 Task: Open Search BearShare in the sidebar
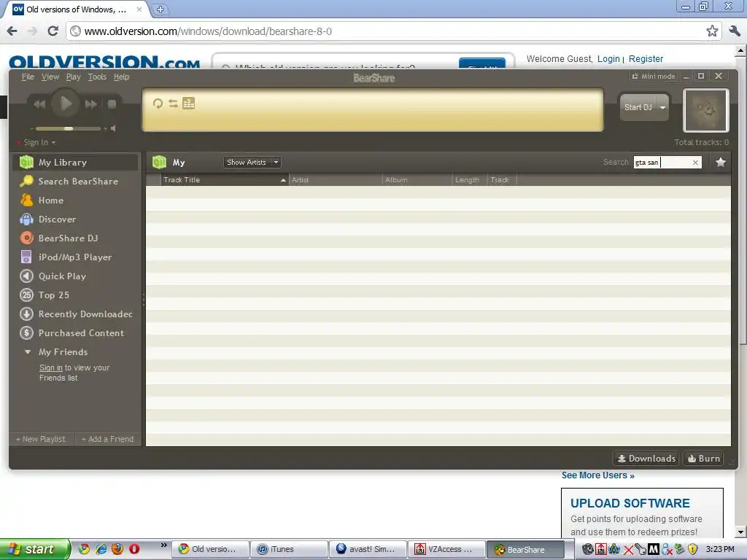point(75,182)
